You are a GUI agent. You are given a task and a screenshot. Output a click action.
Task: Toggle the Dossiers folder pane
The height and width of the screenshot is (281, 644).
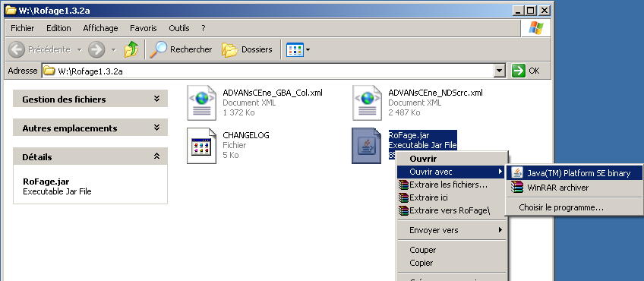coord(247,49)
